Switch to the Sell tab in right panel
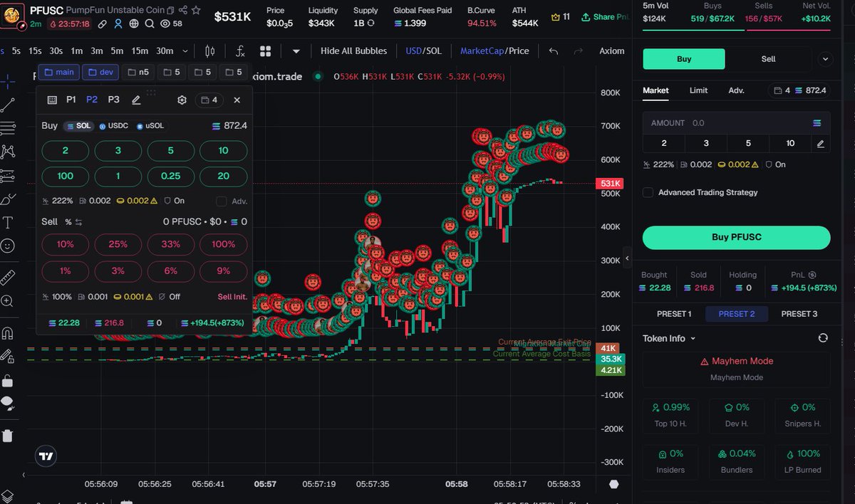This screenshot has height=504, width=855. (768, 59)
